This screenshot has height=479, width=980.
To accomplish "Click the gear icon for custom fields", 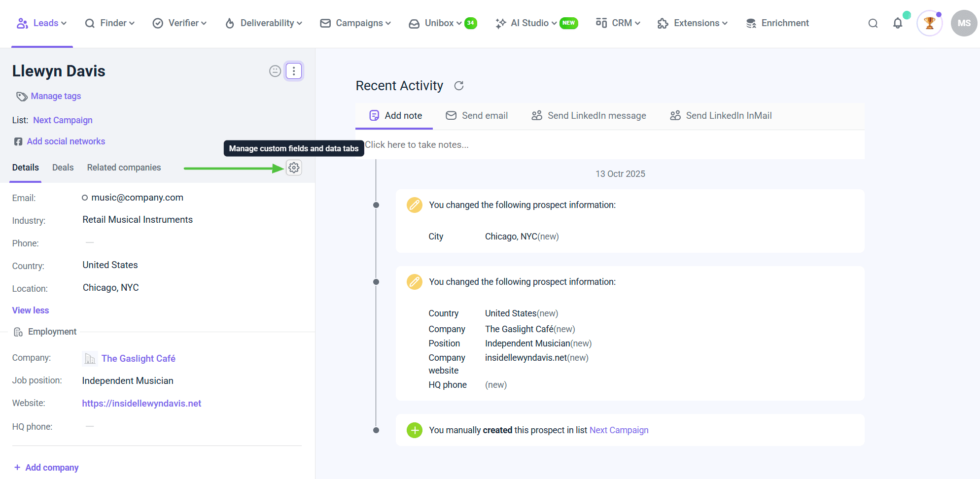I will point(294,168).
